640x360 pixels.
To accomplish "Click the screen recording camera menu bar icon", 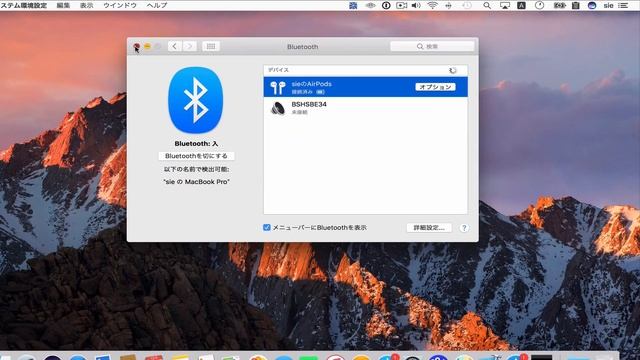I will [x=402, y=5].
